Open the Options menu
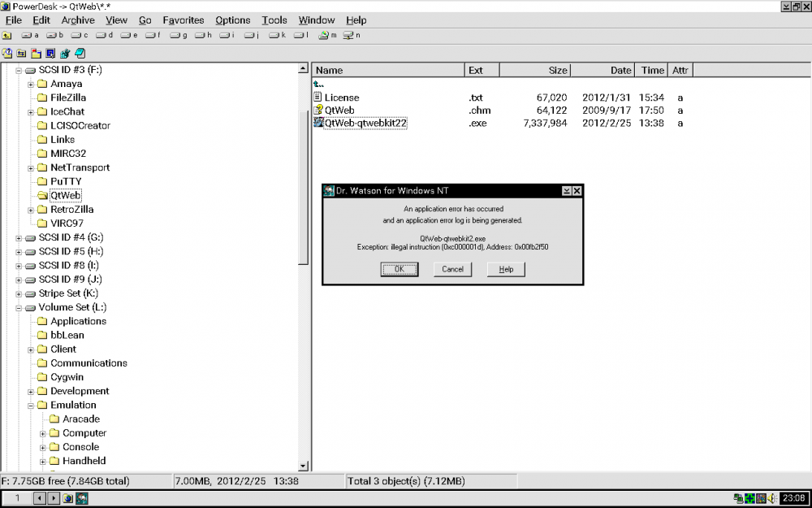Image resolution: width=812 pixels, height=508 pixels. pos(232,20)
